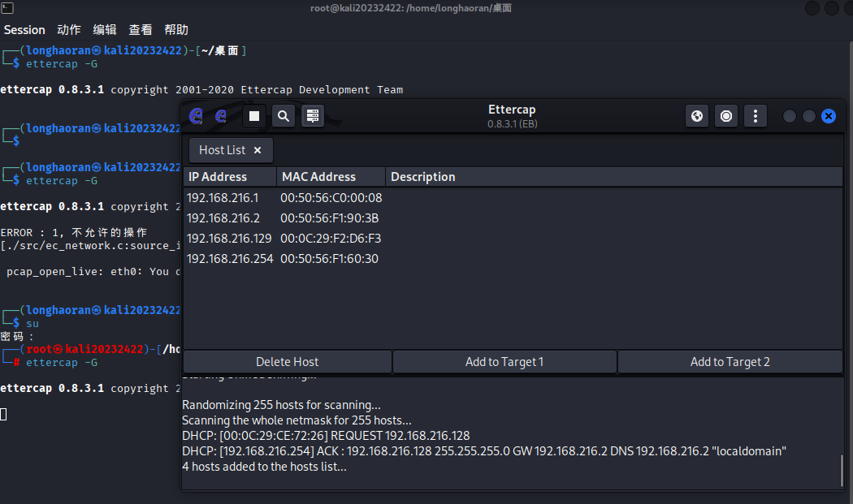Click MAC address 00:50:56:F1:60:30
This screenshot has width=853, height=504.
coord(329,259)
